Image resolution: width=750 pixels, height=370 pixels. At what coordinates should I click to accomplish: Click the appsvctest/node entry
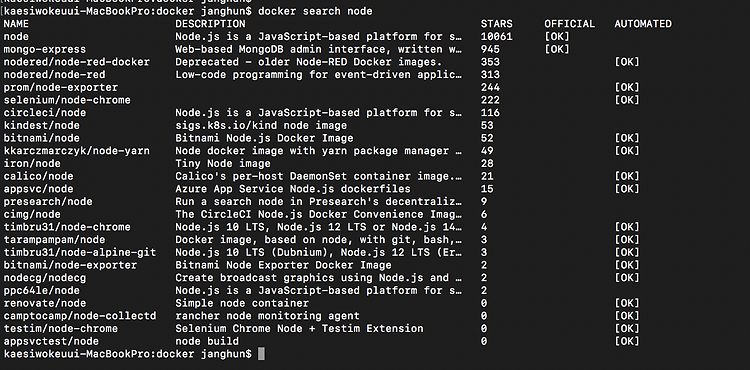[x=51, y=341]
